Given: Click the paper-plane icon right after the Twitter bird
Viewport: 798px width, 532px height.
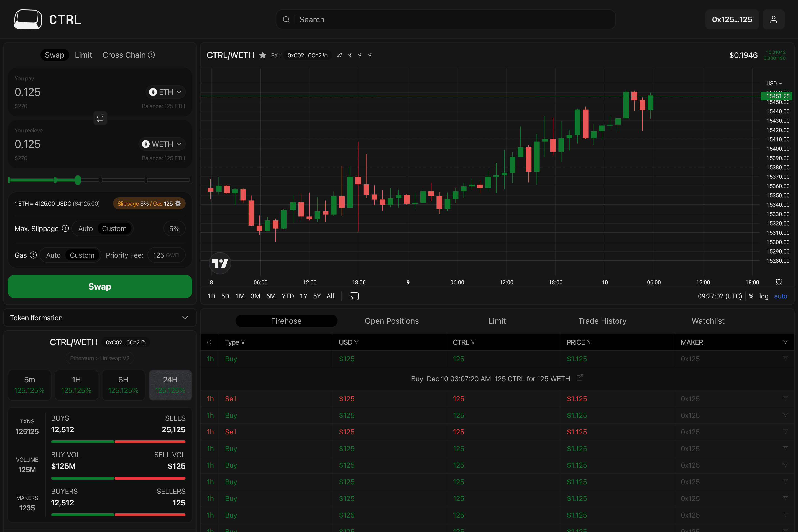Looking at the screenshot, I should pos(350,55).
